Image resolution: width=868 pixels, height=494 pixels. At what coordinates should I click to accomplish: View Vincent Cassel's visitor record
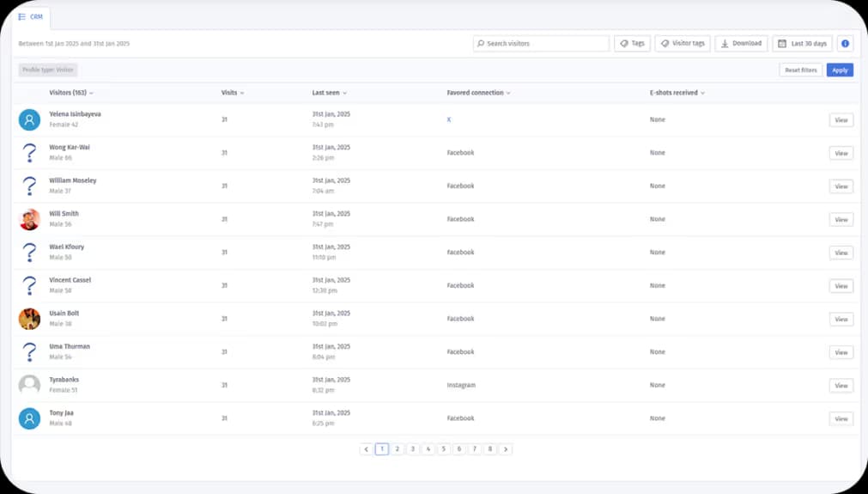pyautogui.click(x=841, y=286)
